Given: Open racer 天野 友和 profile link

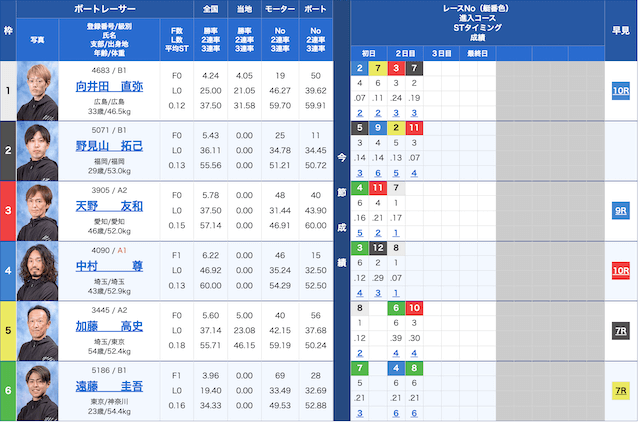Looking at the screenshot, I should click(109, 206).
